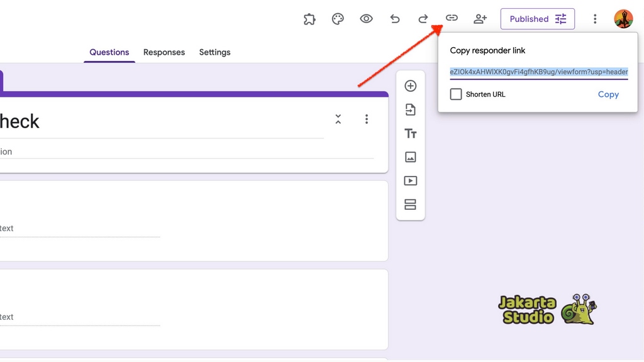This screenshot has height=362, width=644.
Task: Select the responder link URL field
Action: (538, 72)
